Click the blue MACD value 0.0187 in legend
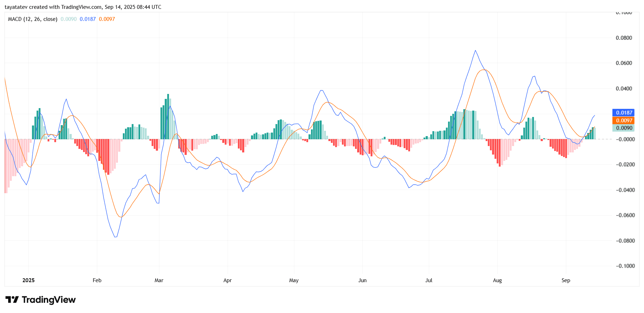This screenshot has height=313, width=644. pyautogui.click(x=88, y=19)
